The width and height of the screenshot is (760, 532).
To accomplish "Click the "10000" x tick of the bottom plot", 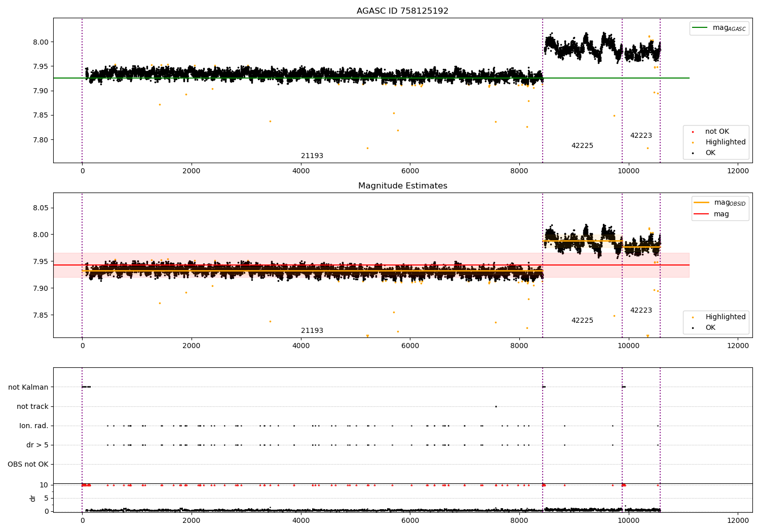I will (629, 521).
